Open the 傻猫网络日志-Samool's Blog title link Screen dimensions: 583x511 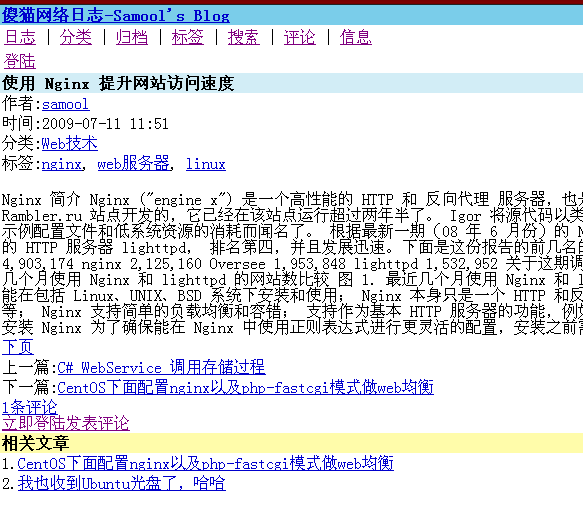coord(116,16)
